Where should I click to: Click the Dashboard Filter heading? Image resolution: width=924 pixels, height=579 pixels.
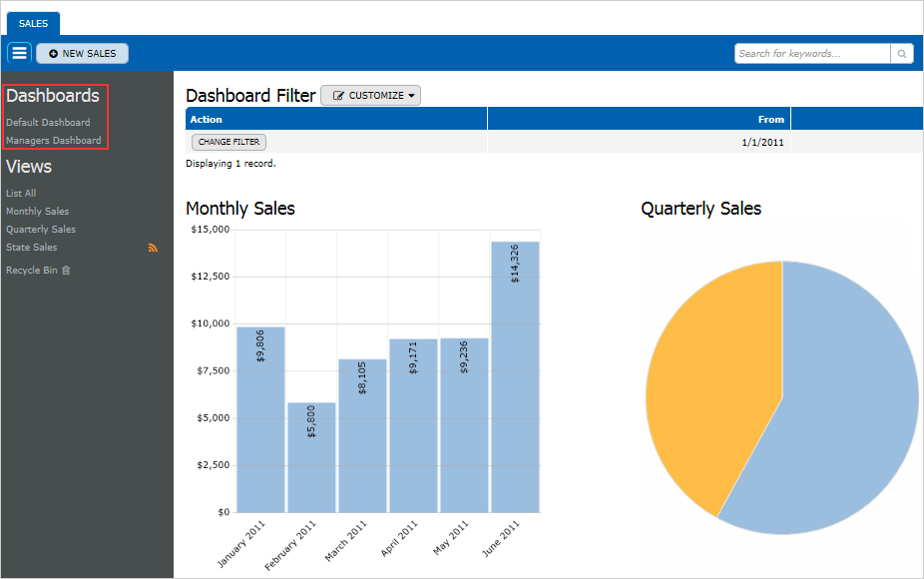[251, 96]
